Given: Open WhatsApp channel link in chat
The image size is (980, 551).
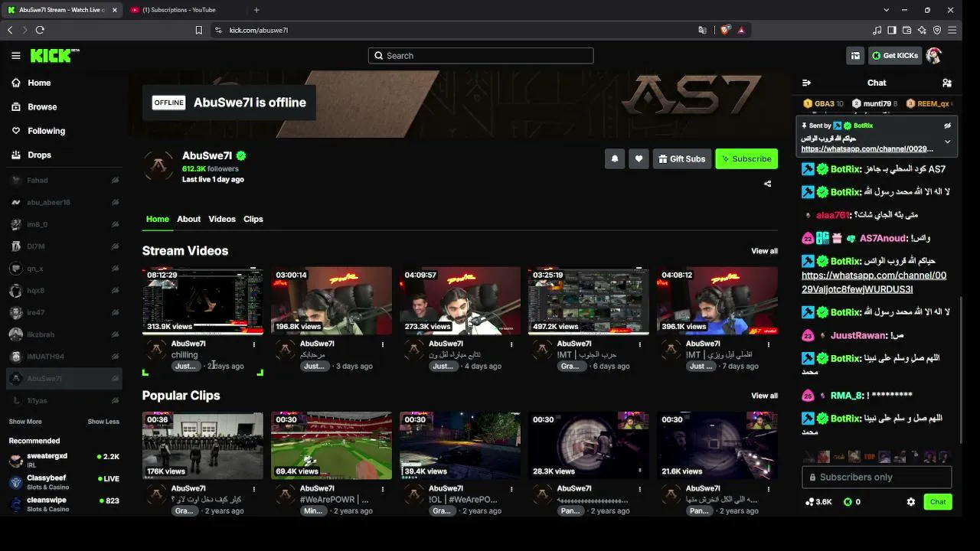Looking at the screenshot, I should [x=874, y=282].
